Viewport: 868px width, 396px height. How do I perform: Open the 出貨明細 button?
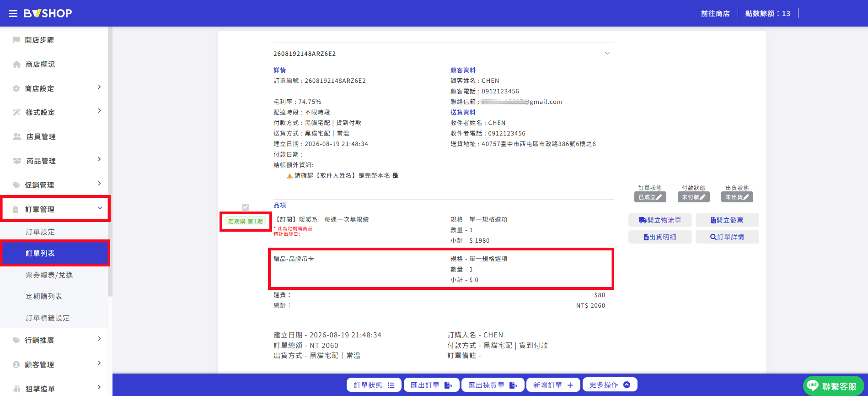(660, 237)
